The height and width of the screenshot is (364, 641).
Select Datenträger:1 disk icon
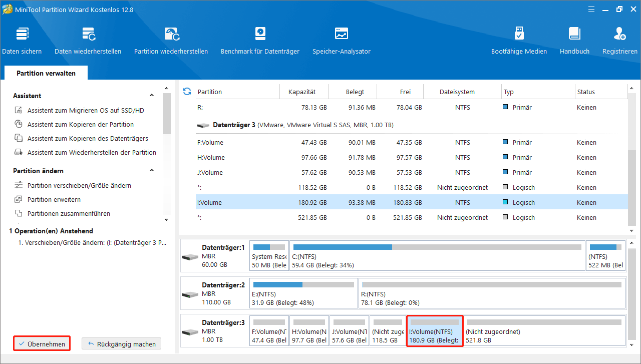190,257
